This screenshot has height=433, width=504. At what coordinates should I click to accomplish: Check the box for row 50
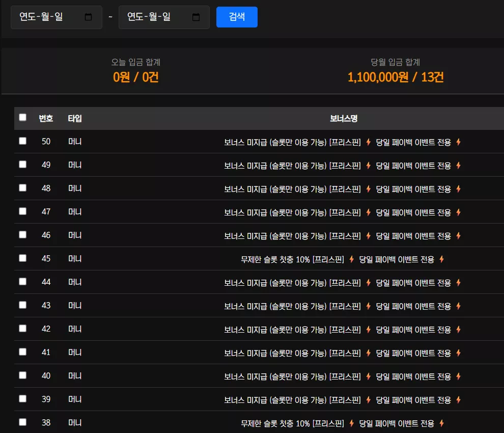click(x=22, y=141)
